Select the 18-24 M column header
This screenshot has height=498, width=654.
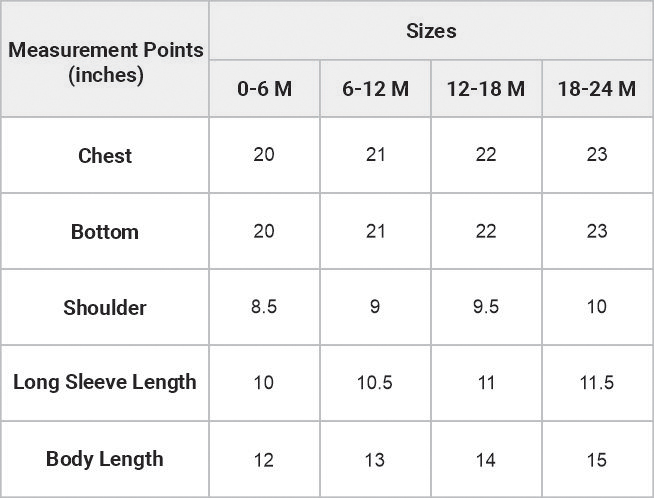pos(597,88)
